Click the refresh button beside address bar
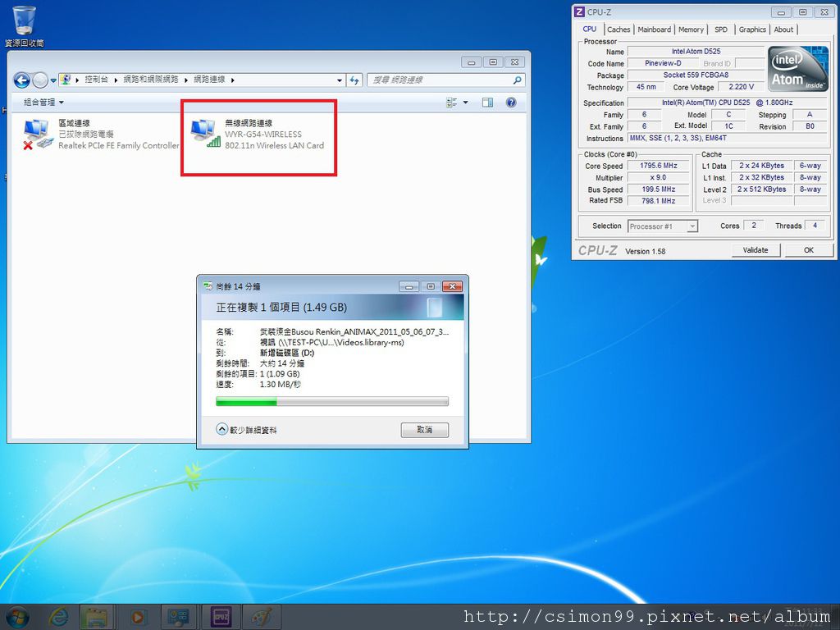 (x=354, y=80)
